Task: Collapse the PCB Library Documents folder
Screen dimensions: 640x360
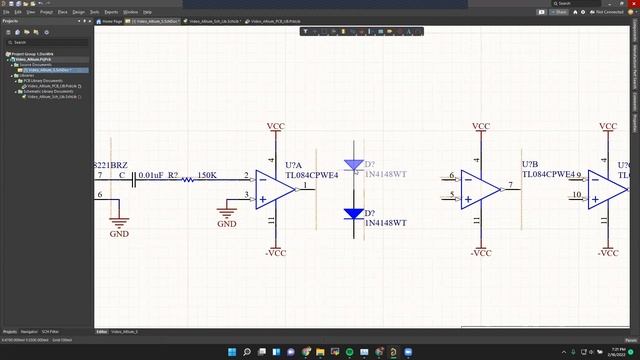Action: click(x=16, y=81)
